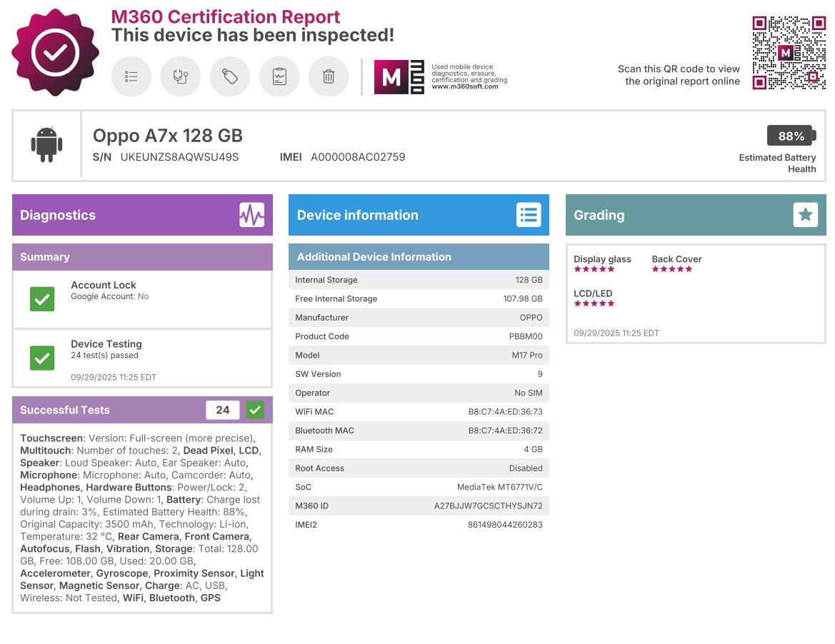Click the checklist icon in the circle row
Screen dimensions: 835x644
(x=131, y=76)
